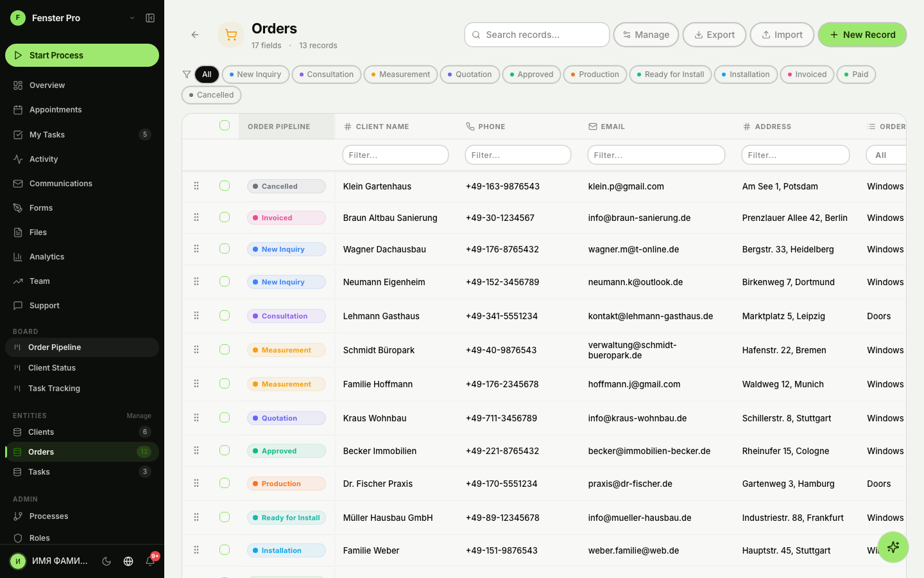Click the Orders shopping cart icon
This screenshot has height=578, width=924.
pyautogui.click(x=231, y=35)
